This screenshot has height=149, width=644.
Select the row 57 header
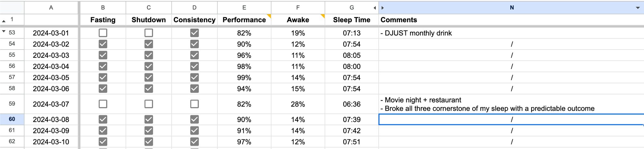point(12,77)
